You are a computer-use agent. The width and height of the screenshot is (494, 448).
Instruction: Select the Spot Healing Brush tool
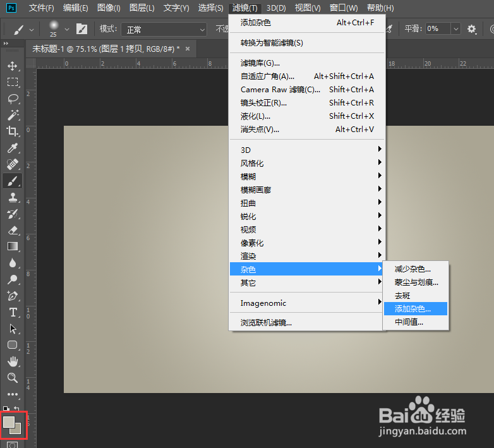click(12, 164)
